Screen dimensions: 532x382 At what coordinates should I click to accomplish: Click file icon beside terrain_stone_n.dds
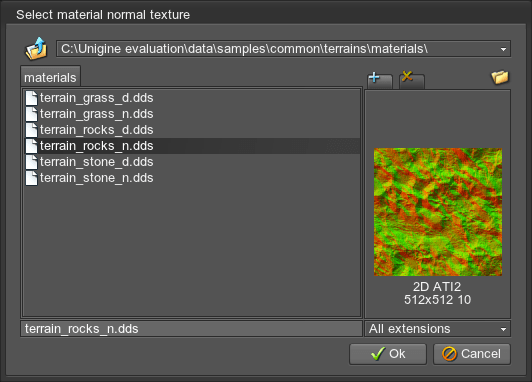tap(31, 178)
